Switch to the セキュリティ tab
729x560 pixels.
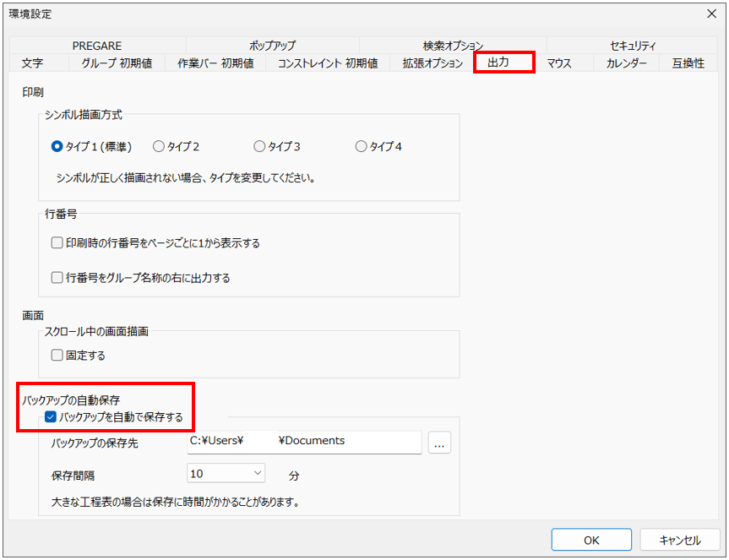[633, 46]
